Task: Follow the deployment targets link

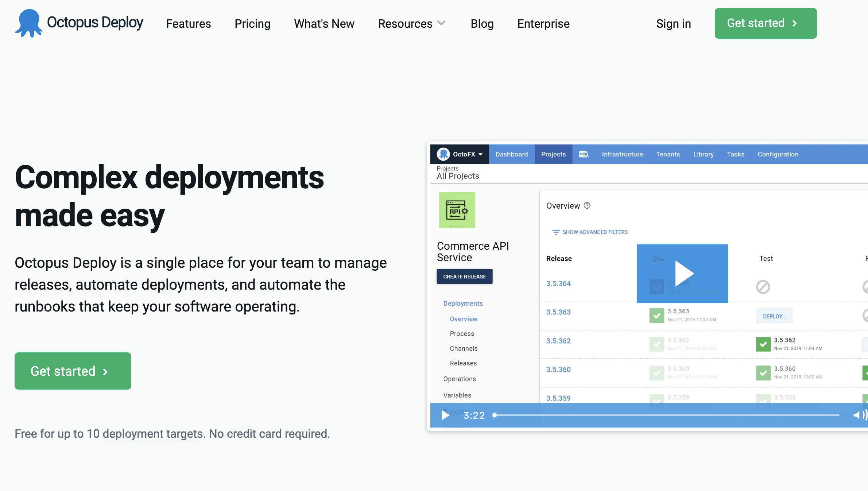Action: pos(152,434)
